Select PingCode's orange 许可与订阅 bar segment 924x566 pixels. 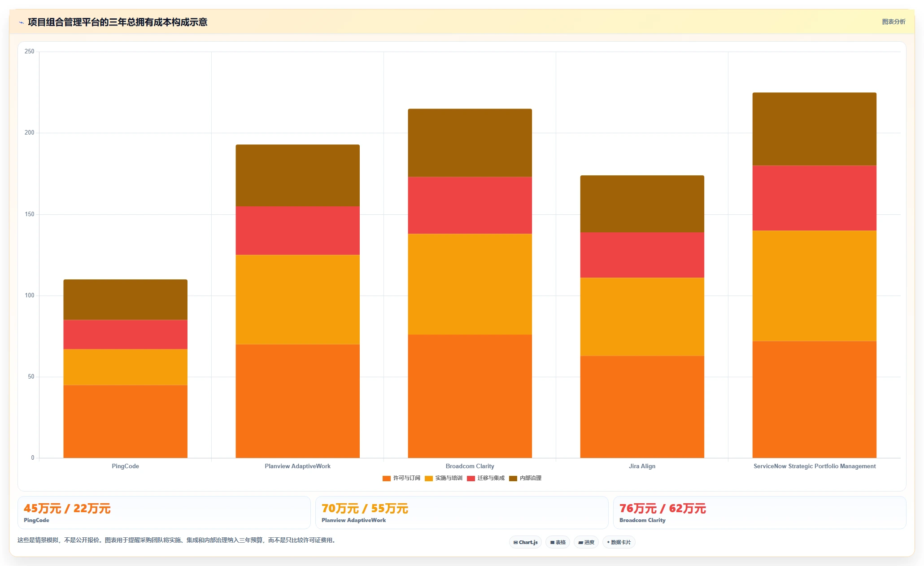[126, 422]
